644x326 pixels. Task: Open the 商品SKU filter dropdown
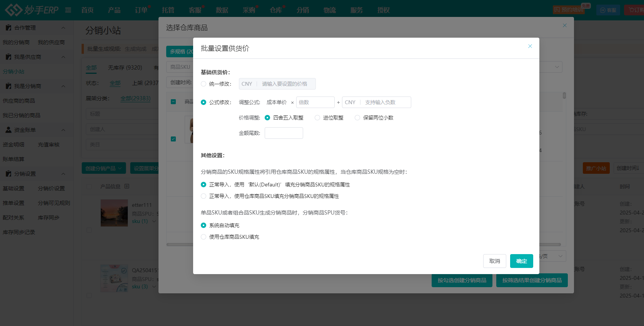click(x=180, y=67)
